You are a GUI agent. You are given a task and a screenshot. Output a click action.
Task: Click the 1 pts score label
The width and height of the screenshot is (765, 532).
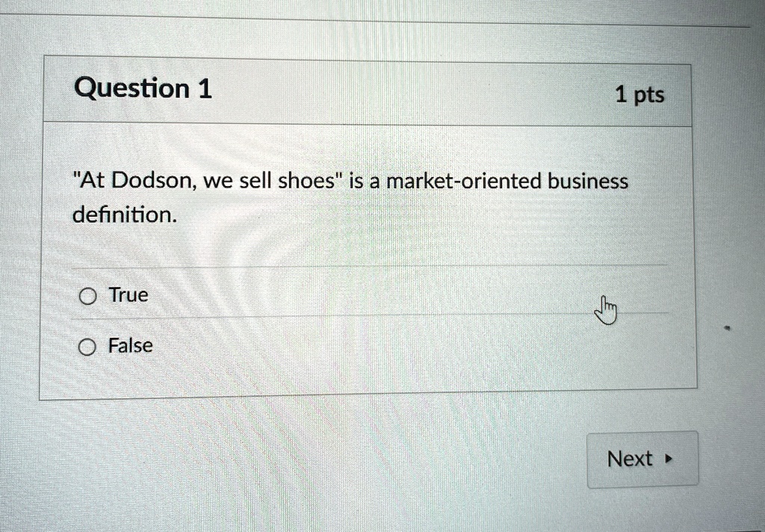pos(639,95)
